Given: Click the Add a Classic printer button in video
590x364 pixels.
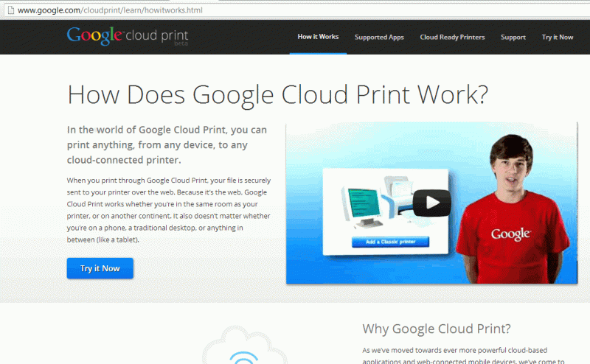Looking at the screenshot, I should point(390,242).
